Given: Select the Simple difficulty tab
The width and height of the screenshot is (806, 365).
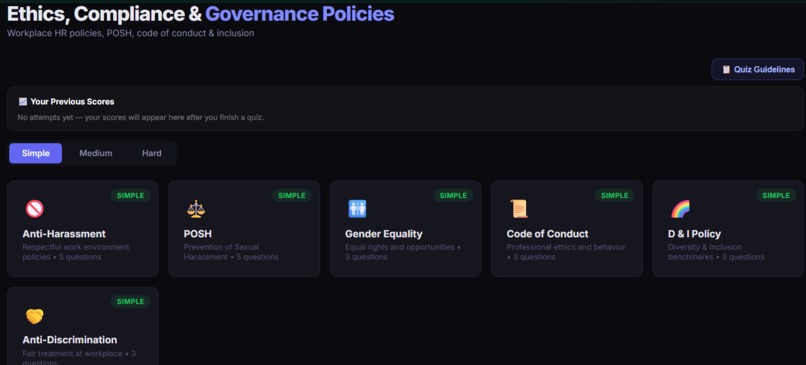Looking at the screenshot, I should (x=35, y=153).
